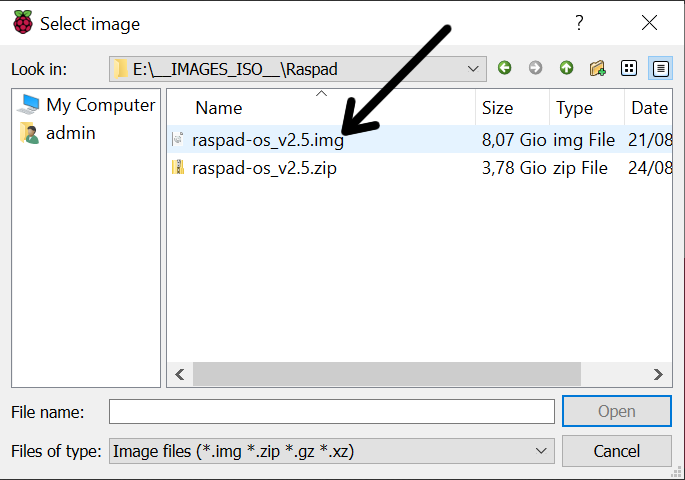This screenshot has width=685, height=480.
Task: Select the admin label in the sidebar
Action: [x=70, y=133]
